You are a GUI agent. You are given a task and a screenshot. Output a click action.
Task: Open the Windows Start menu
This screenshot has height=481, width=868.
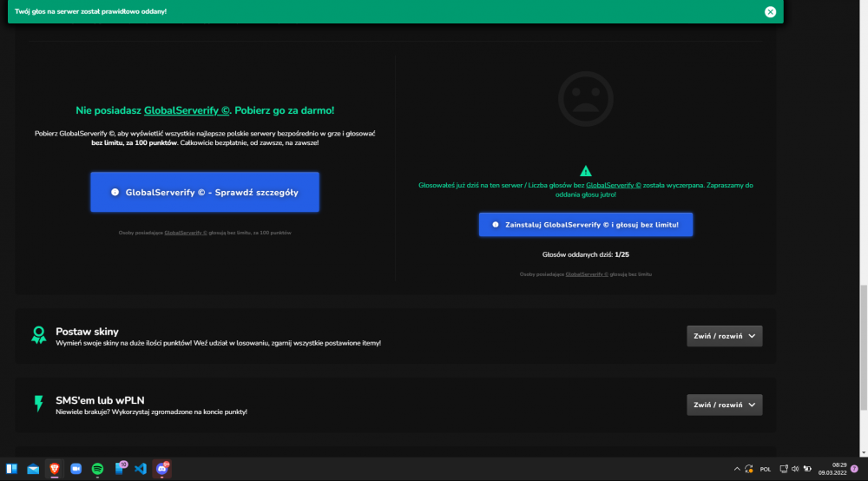[x=11, y=469]
